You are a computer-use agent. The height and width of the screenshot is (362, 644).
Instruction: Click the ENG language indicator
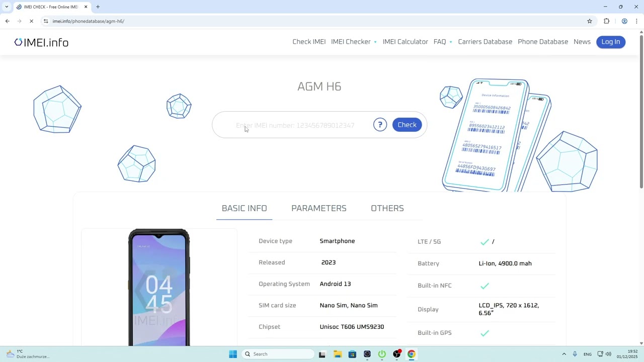[588, 354]
